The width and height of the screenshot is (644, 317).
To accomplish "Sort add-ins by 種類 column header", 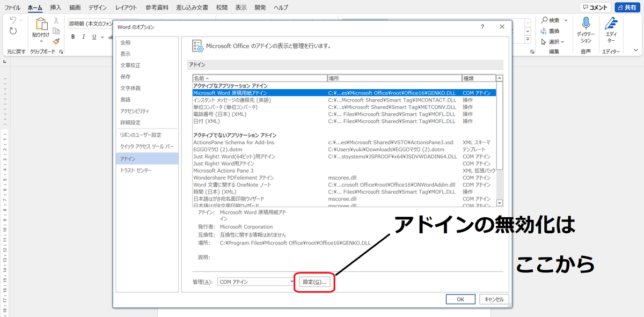I will [x=479, y=78].
